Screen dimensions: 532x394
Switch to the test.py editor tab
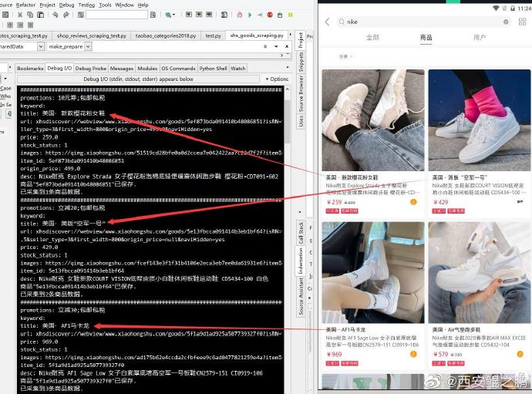click(213, 35)
